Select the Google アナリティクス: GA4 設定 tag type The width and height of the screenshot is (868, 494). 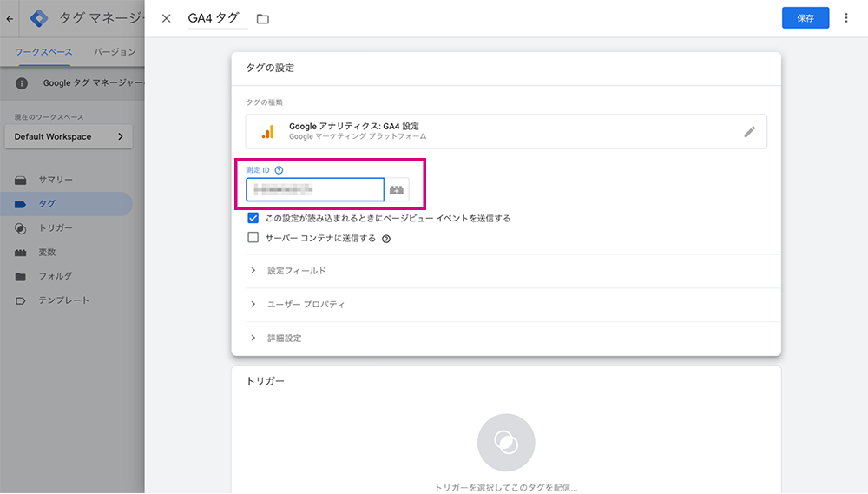506,131
